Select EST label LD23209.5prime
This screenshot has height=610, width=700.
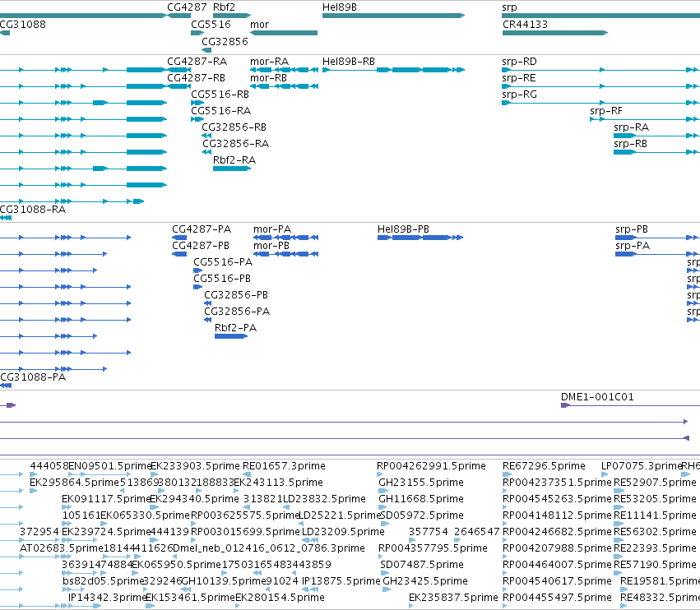coord(343,533)
